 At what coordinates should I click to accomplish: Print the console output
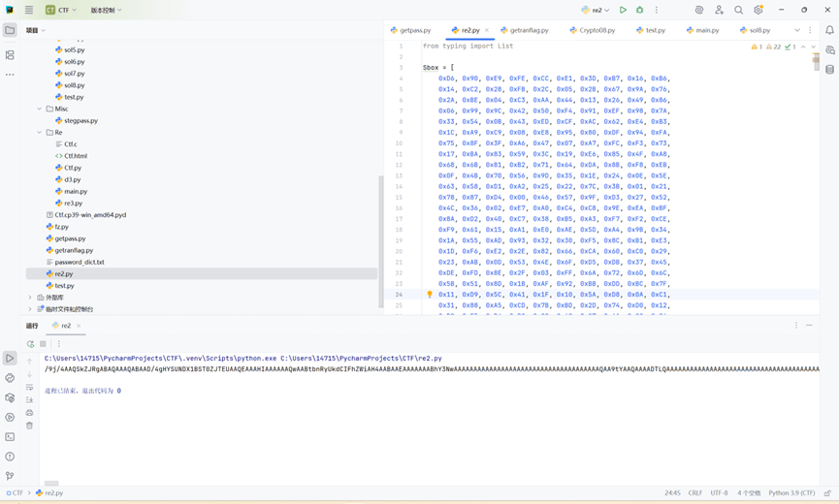29,413
